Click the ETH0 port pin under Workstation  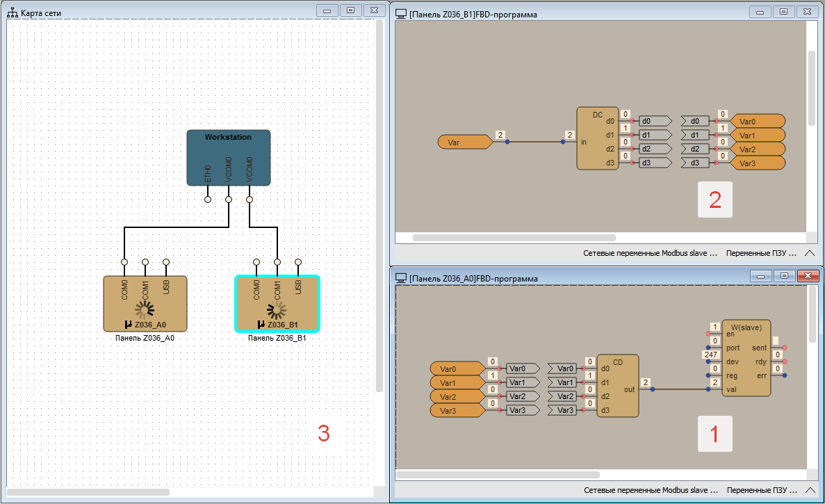tap(208, 199)
